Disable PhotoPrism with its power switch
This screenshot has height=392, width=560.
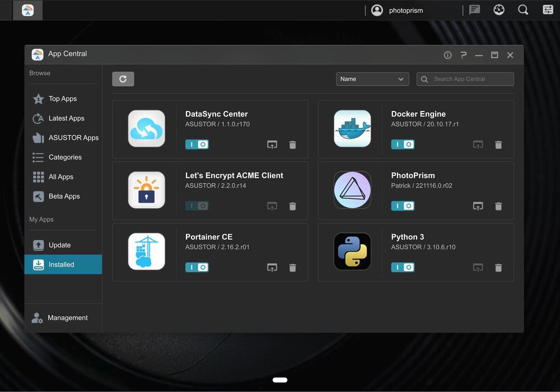pos(403,206)
